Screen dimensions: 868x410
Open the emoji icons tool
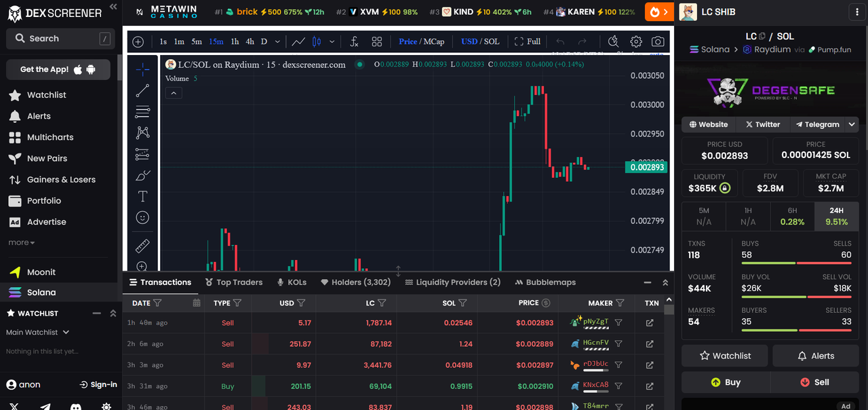pos(142,217)
